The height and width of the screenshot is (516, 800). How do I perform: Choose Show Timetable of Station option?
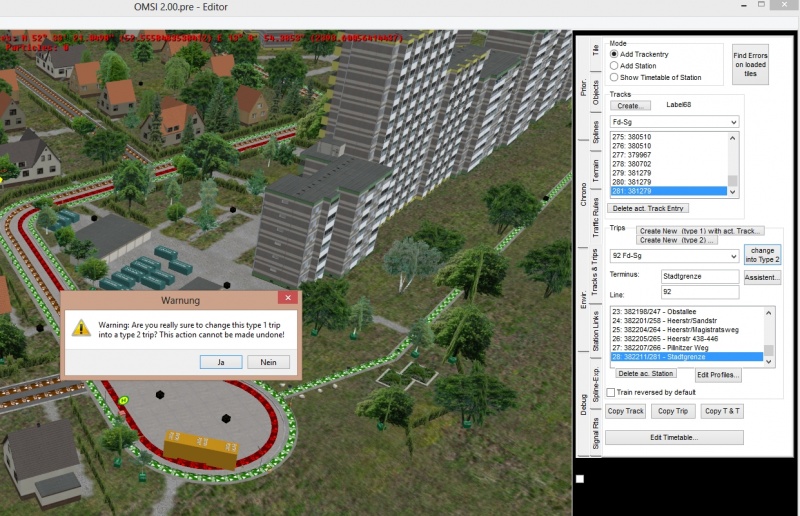(614, 77)
